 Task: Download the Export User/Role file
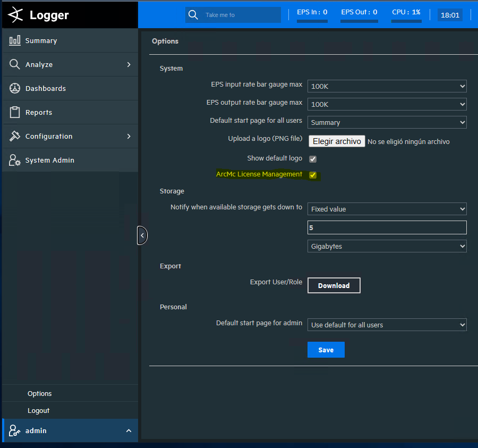click(334, 285)
